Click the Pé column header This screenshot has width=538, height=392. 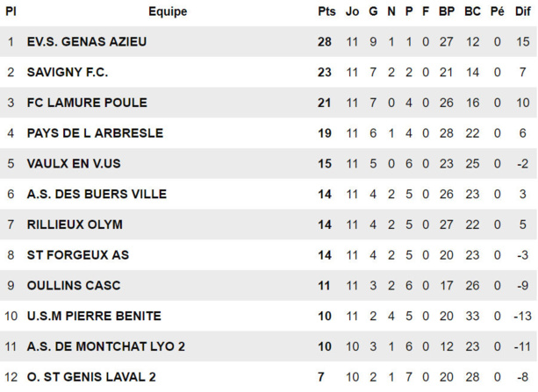pyautogui.click(x=497, y=11)
